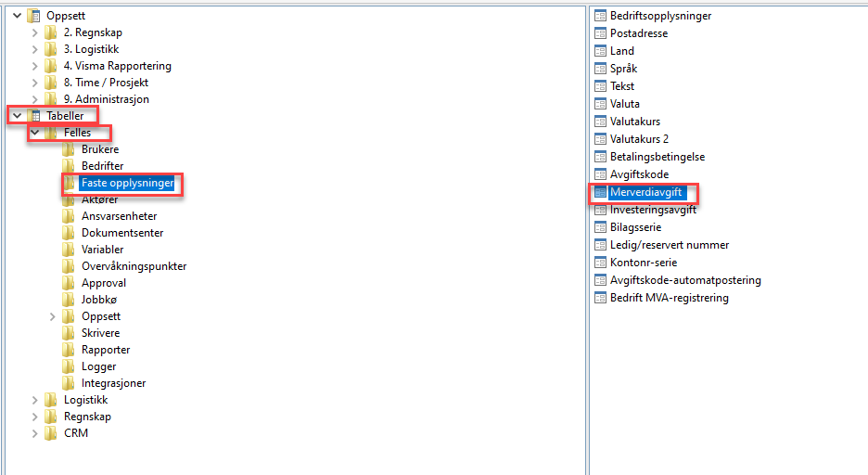This screenshot has height=475, width=868.
Task: Expand the bottom Regnskap folder chevron
Action: (x=35, y=417)
